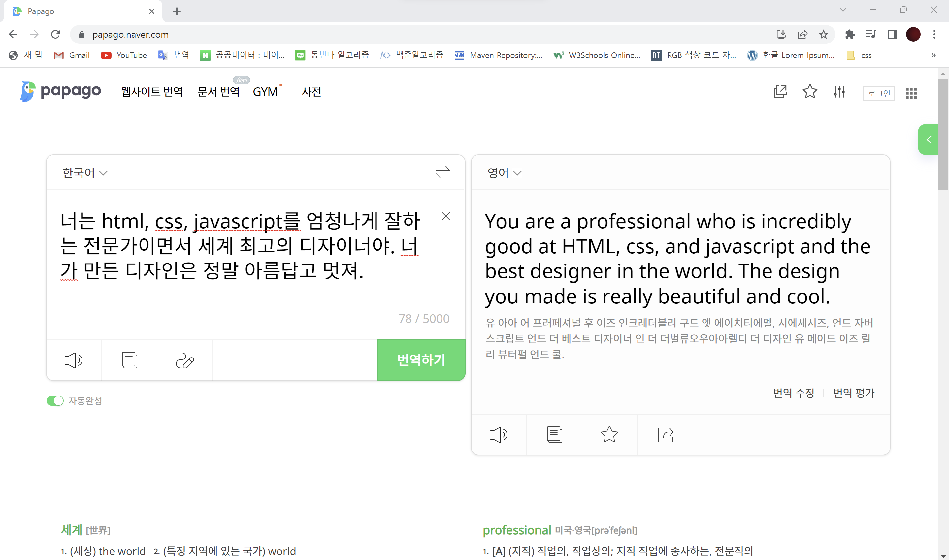Expand the 영어 target language dropdown
Screen dimensions: 949x560
504,173
